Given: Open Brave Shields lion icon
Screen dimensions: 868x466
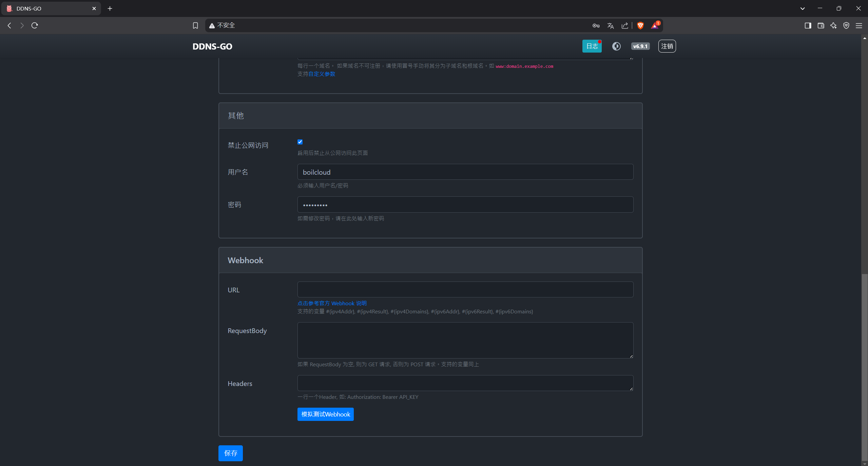Looking at the screenshot, I should coord(640,25).
